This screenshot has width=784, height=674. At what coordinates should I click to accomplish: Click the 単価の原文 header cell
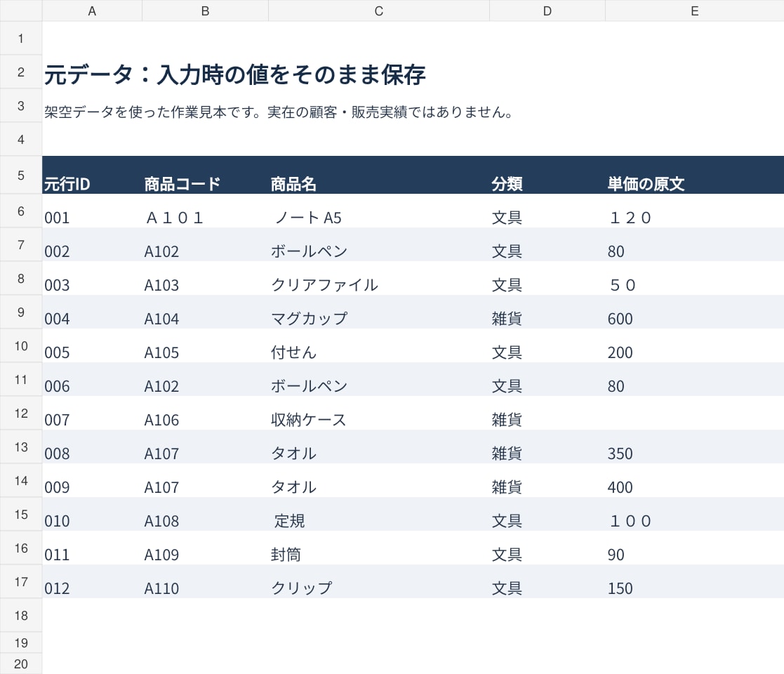pyautogui.click(x=694, y=175)
